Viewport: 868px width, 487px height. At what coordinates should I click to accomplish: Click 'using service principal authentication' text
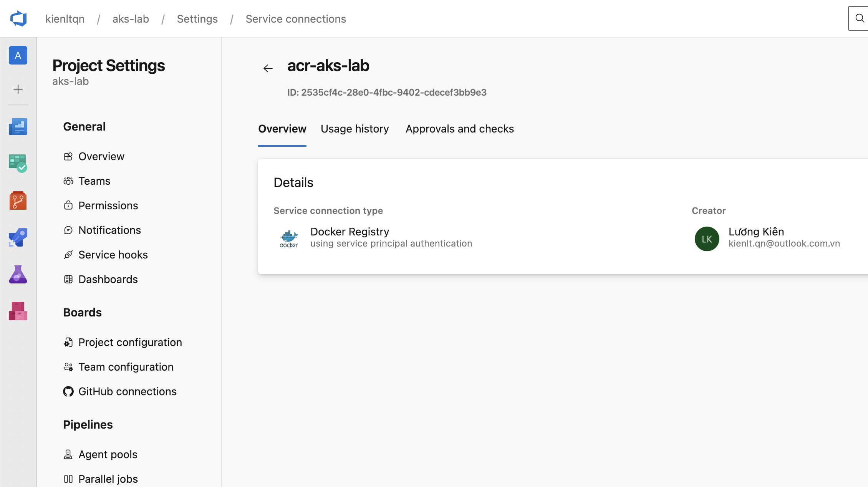[391, 243]
